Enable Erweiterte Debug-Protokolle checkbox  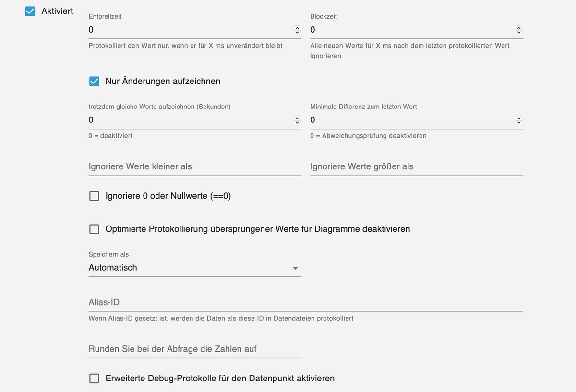click(95, 379)
